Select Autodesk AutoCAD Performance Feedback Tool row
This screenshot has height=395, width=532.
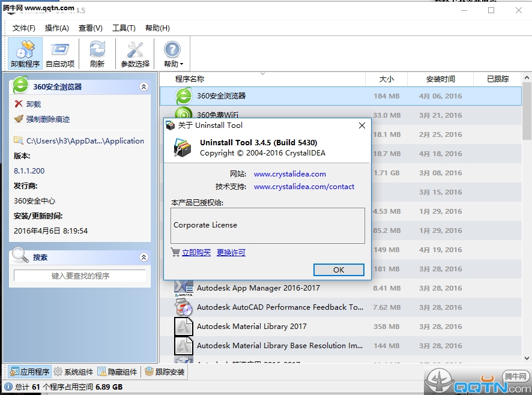340,307
